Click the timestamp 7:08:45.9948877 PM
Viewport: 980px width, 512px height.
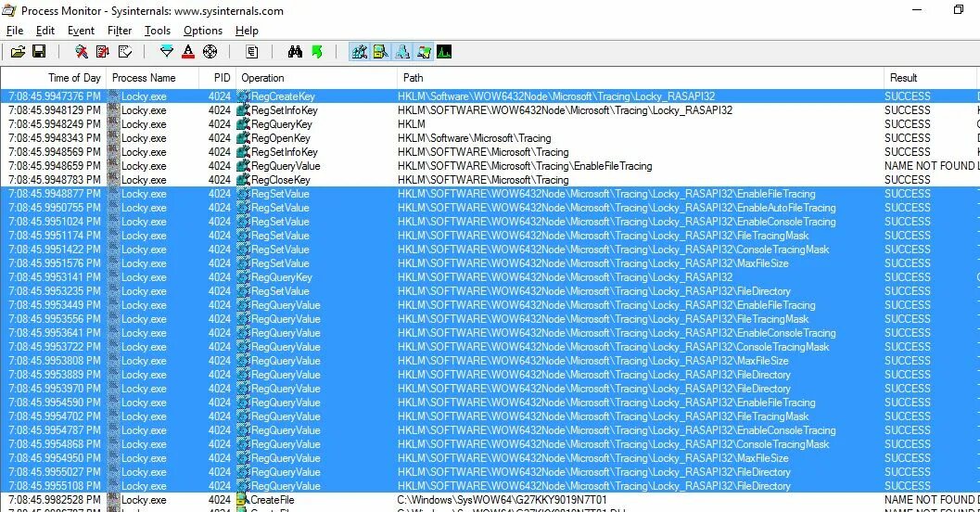[55, 194]
